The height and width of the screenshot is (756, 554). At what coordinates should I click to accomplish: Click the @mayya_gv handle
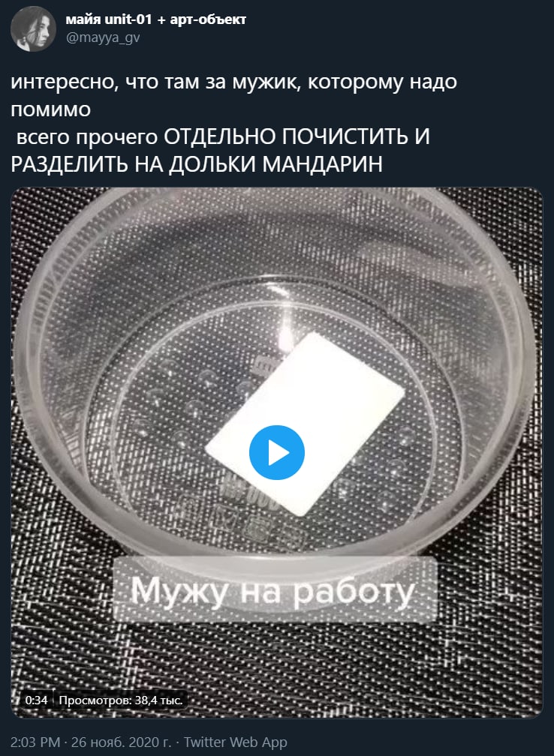103,37
